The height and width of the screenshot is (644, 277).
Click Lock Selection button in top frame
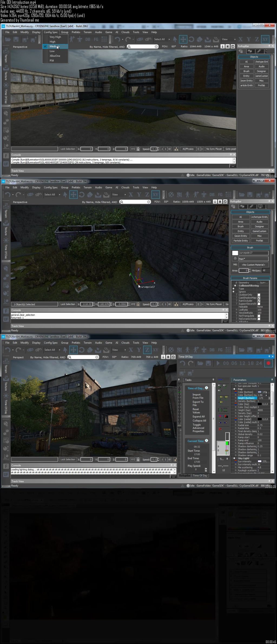[x=68, y=149]
